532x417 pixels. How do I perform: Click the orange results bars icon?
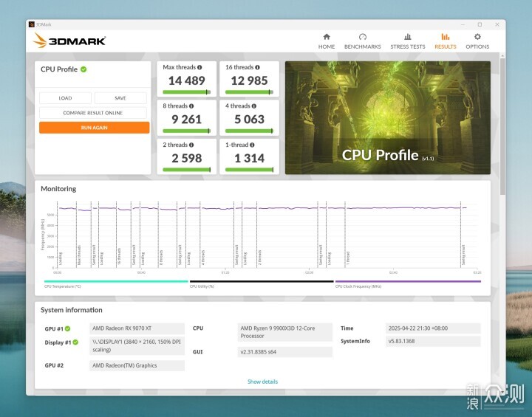(445, 37)
